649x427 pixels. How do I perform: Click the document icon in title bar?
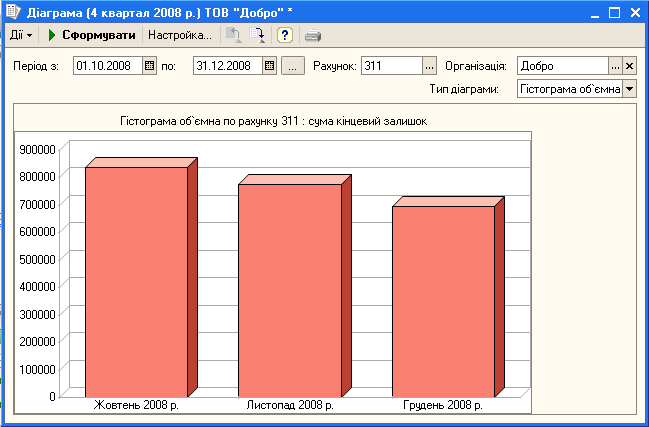[x=13, y=12]
